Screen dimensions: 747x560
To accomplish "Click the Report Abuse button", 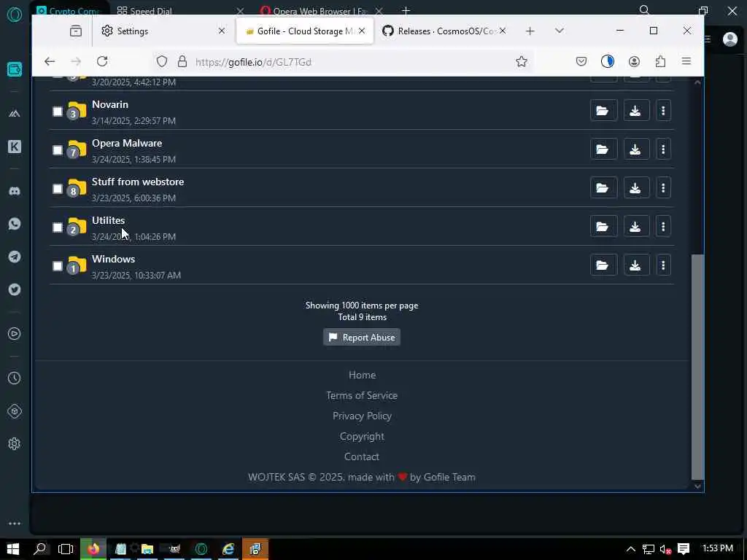I will [362, 337].
